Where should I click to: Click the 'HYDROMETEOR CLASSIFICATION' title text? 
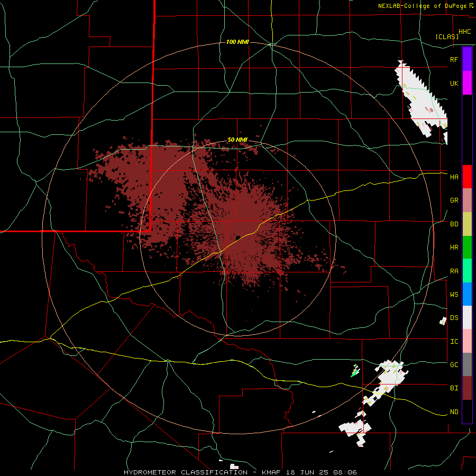coord(186,472)
